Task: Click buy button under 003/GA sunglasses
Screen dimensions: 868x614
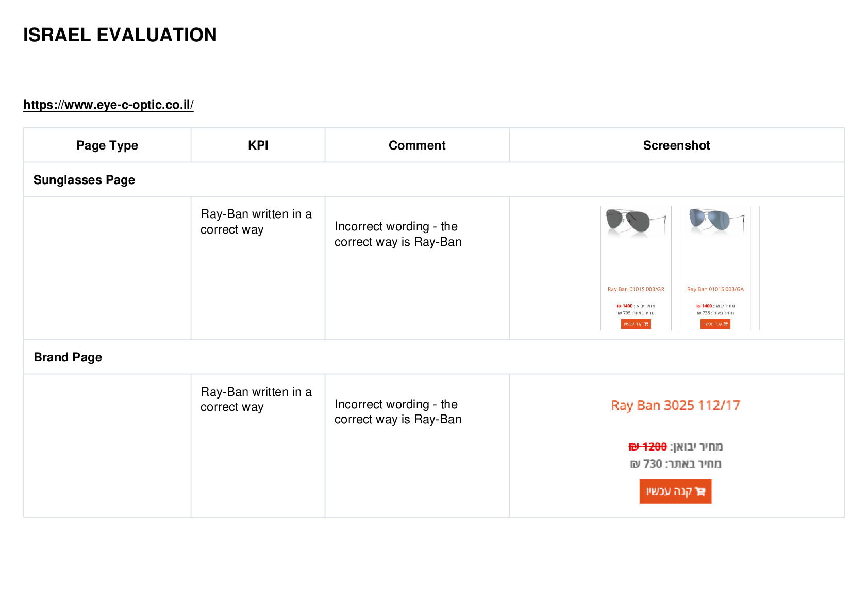Action: coord(715,324)
